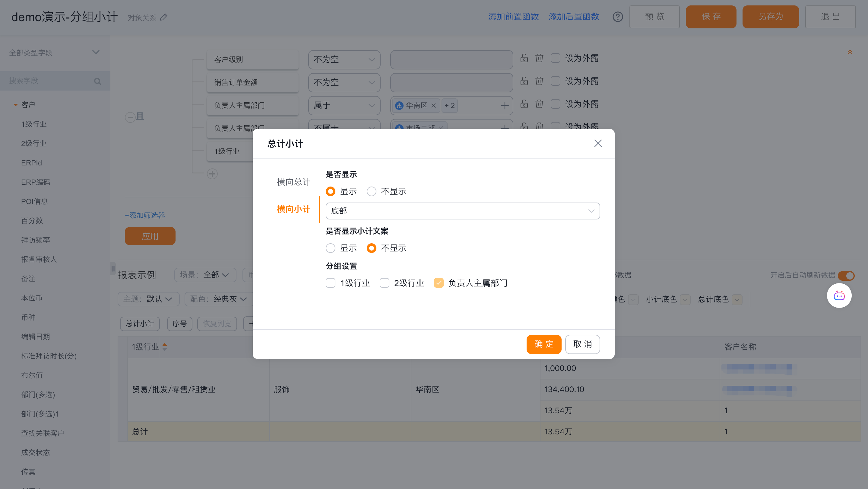Collapse filter panel with double-chevron up icon
The width and height of the screenshot is (868, 489).
850,52
